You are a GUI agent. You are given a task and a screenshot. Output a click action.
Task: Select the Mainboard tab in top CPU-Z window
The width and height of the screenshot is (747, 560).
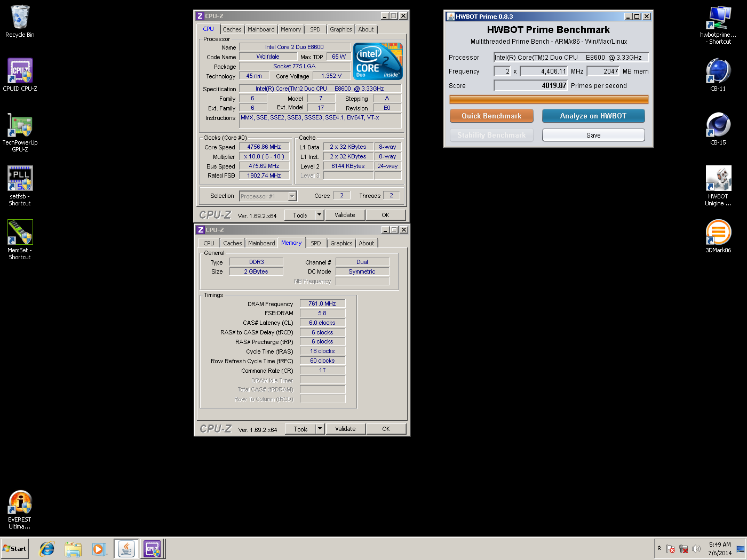261,29
